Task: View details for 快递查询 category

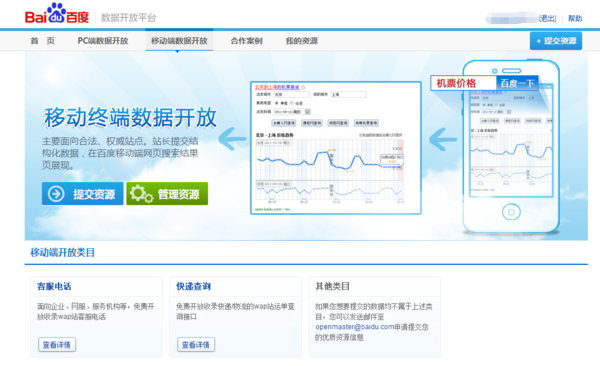Action: coord(196,345)
